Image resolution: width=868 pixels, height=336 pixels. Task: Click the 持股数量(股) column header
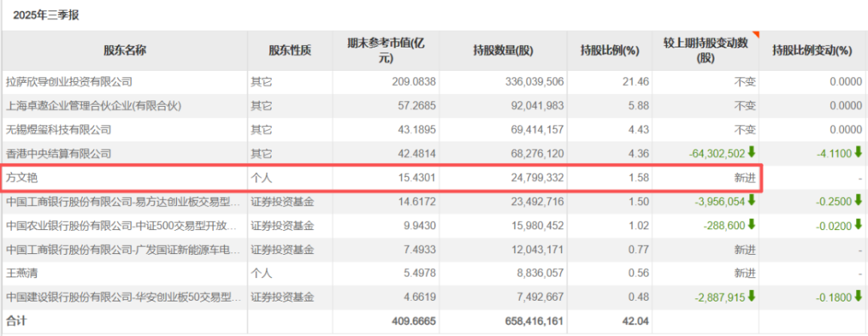503,51
